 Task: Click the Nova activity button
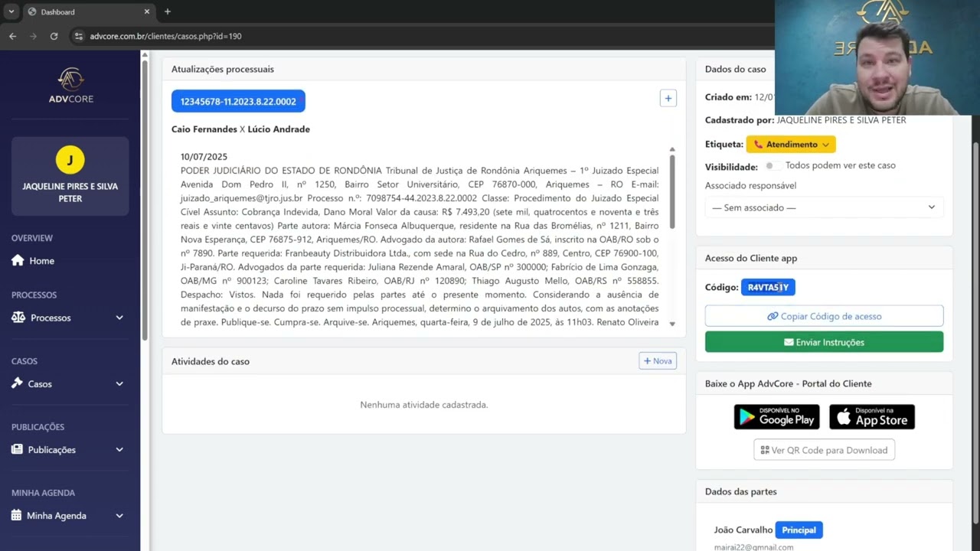[658, 361]
